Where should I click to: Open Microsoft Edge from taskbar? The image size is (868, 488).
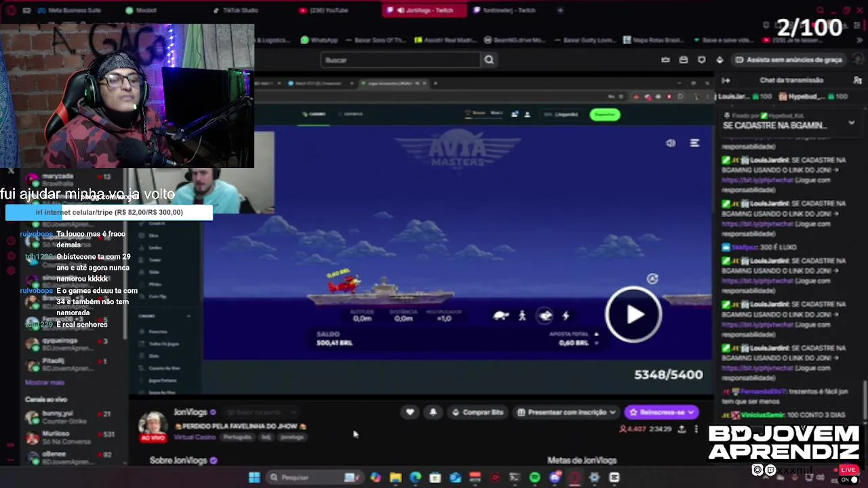click(415, 477)
